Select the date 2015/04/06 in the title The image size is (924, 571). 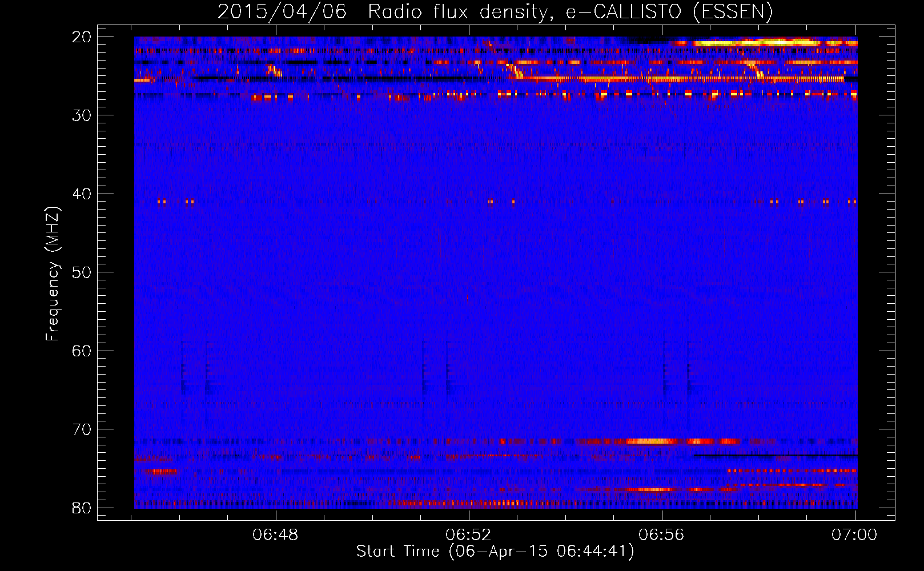pyautogui.click(x=282, y=11)
